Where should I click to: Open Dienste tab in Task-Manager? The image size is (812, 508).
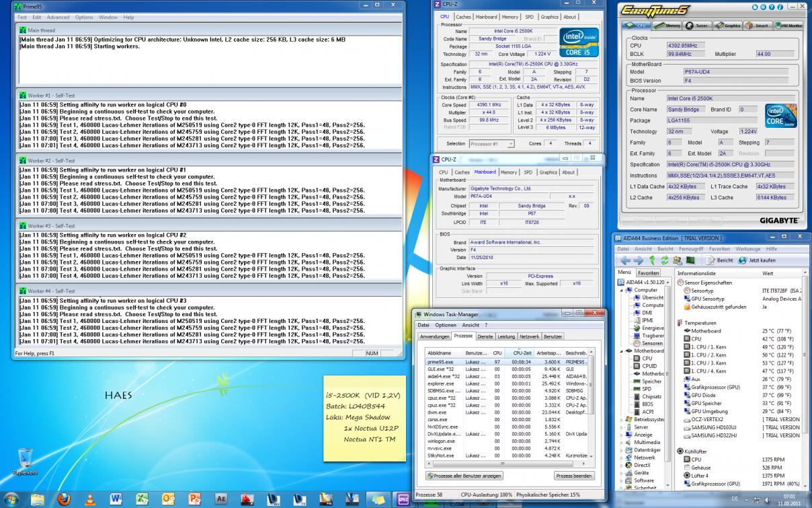pyautogui.click(x=485, y=336)
